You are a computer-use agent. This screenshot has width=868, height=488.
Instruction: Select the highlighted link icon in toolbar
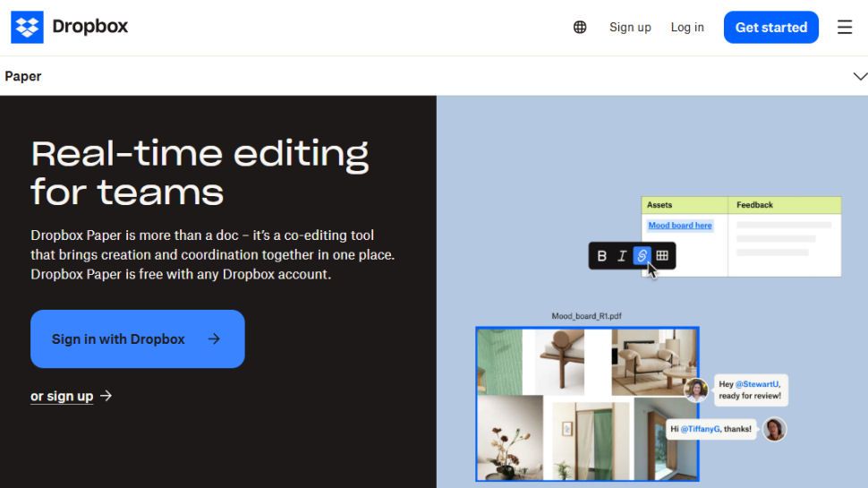coord(642,256)
